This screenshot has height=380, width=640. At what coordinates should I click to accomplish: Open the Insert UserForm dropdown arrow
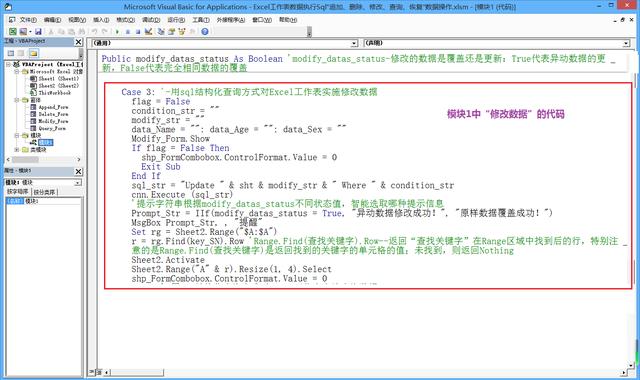(30, 31)
